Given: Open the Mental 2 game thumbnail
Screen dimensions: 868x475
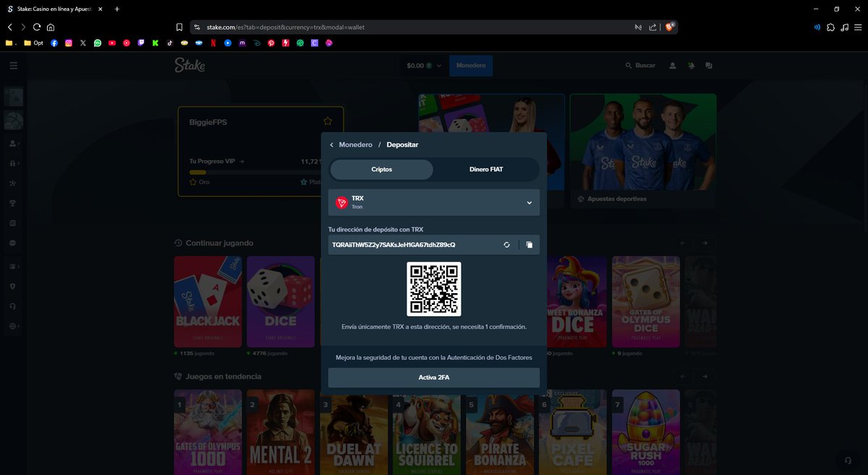Looking at the screenshot, I should (281, 432).
